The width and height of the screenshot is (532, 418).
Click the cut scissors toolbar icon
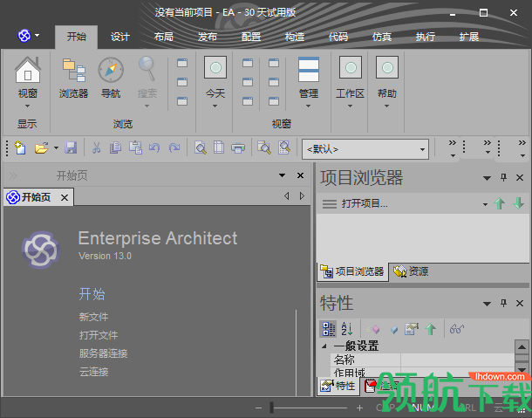click(x=96, y=148)
